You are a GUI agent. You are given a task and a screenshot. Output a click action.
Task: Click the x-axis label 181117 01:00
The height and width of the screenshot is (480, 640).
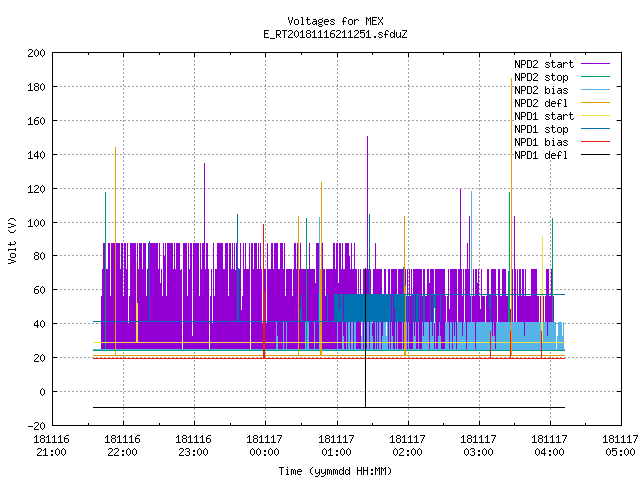336,446
